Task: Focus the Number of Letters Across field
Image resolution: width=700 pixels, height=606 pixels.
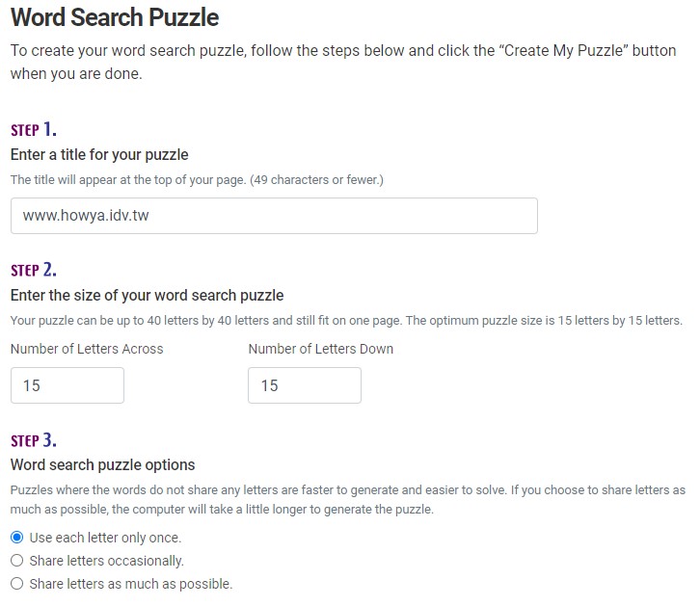Action: [x=67, y=385]
